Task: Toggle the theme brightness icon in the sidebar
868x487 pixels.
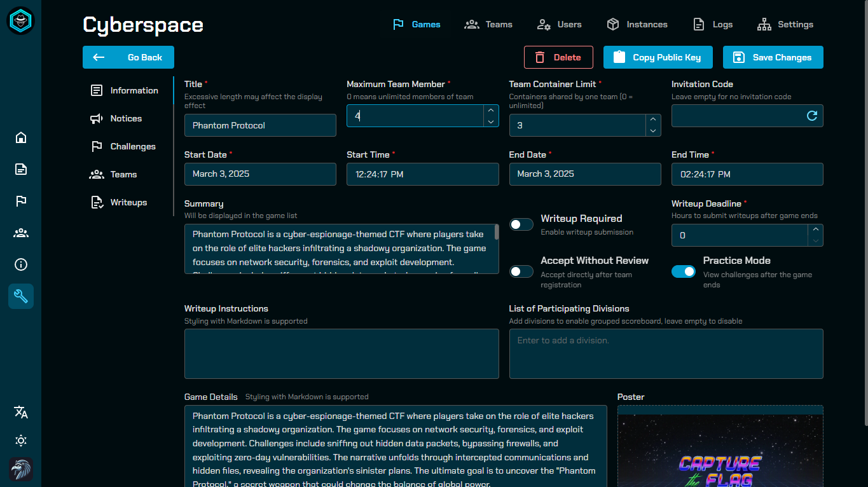Action: coord(20,441)
